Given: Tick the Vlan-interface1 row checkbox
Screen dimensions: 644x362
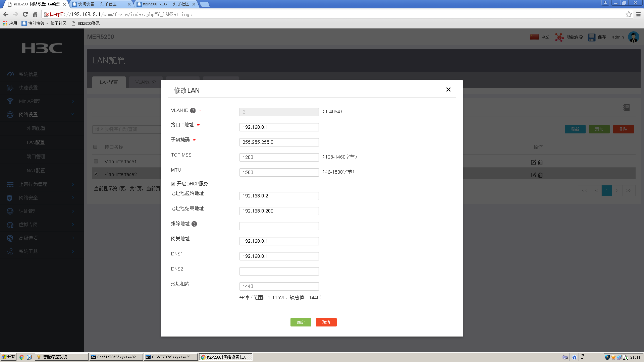Looking at the screenshot, I should (x=96, y=162).
